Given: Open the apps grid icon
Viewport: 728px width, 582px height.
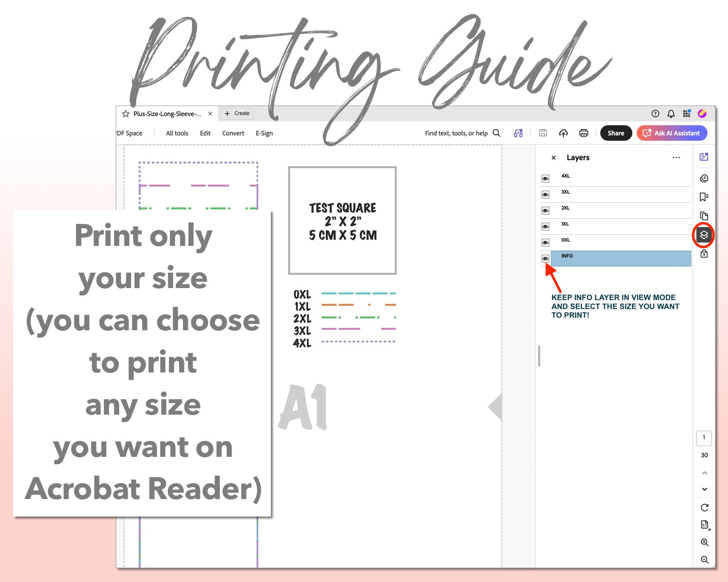Looking at the screenshot, I should [x=686, y=113].
